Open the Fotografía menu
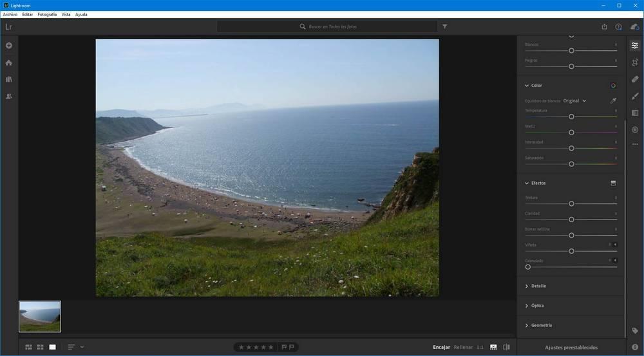The height and width of the screenshot is (356, 644). click(x=47, y=14)
